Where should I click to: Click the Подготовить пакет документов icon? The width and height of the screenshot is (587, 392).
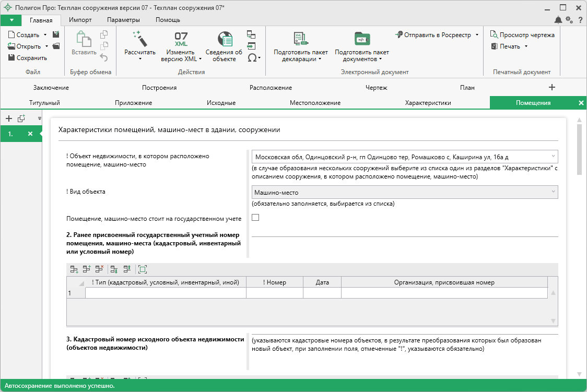361,39
